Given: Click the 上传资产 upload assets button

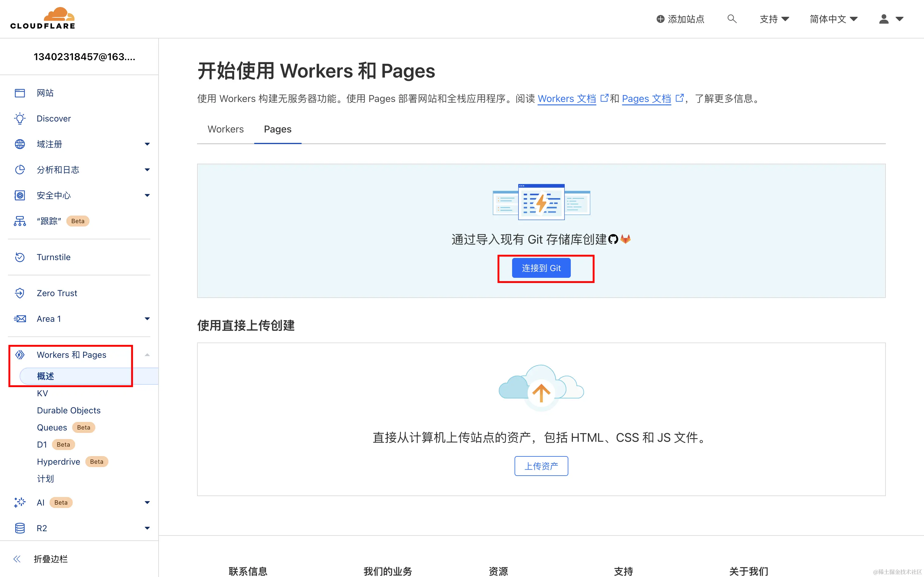Looking at the screenshot, I should pos(541,466).
